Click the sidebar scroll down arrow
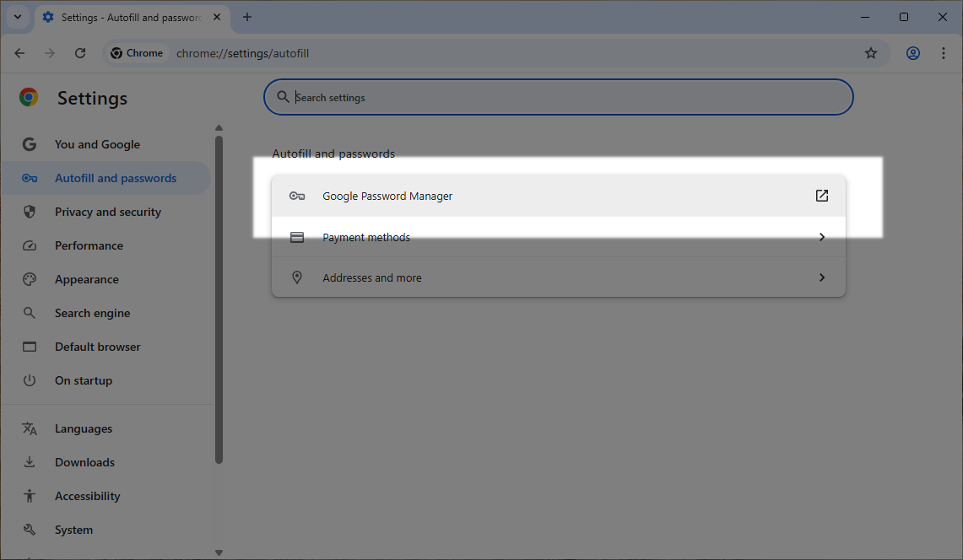This screenshot has width=963, height=560. tap(219, 552)
